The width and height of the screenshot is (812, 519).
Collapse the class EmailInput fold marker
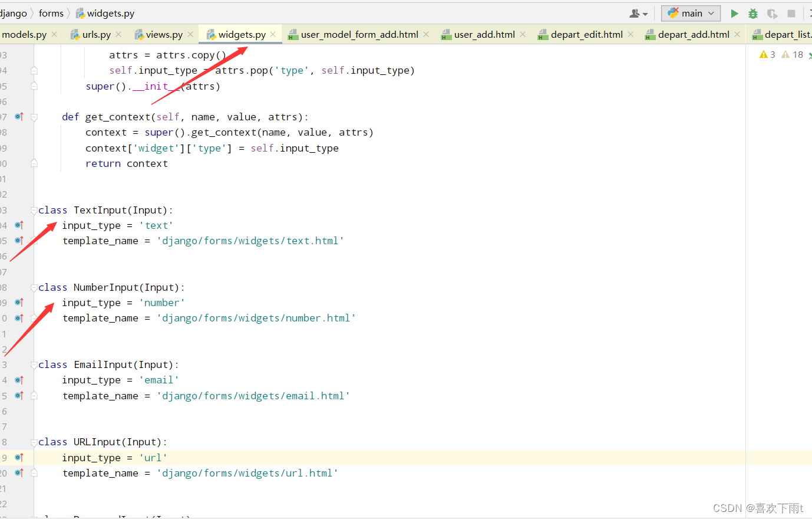(x=34, y=364)
